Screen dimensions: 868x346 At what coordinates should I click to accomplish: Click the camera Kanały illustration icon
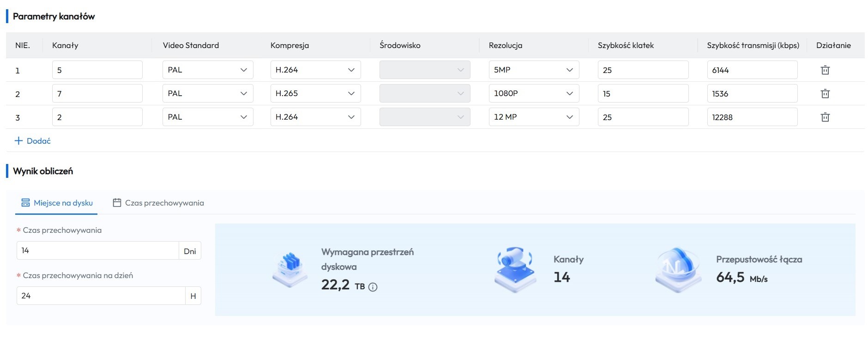tap(515, 270)
